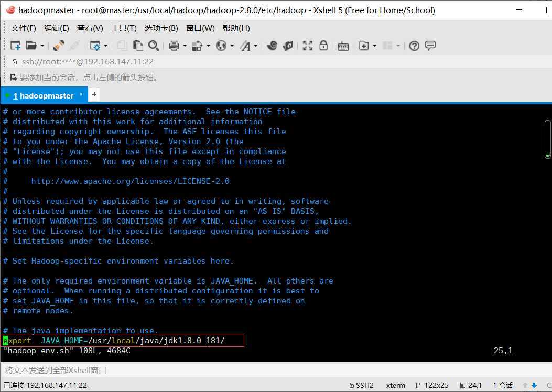This screenshot has height=392, width=552.
Task: Click the xterm status bar entry
Action: tap(395, 385)
